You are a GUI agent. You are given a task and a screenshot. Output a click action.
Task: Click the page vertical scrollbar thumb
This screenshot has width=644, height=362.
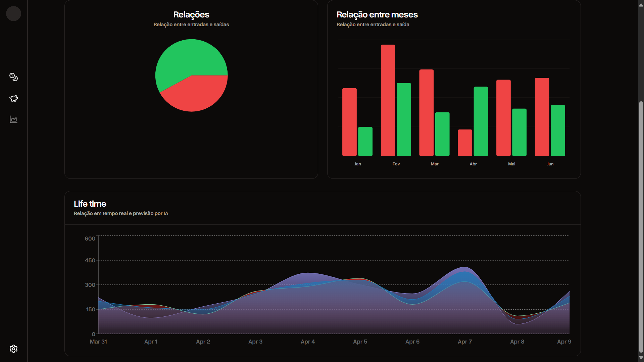(x=641, y=227)
